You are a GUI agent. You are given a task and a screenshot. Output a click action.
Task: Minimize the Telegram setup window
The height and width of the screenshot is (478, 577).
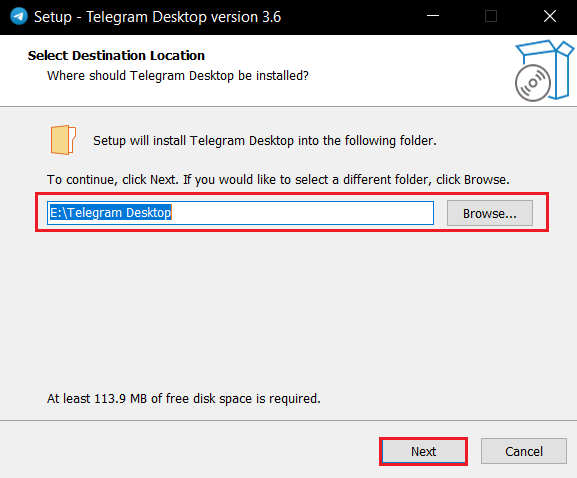tap(433, 16)
